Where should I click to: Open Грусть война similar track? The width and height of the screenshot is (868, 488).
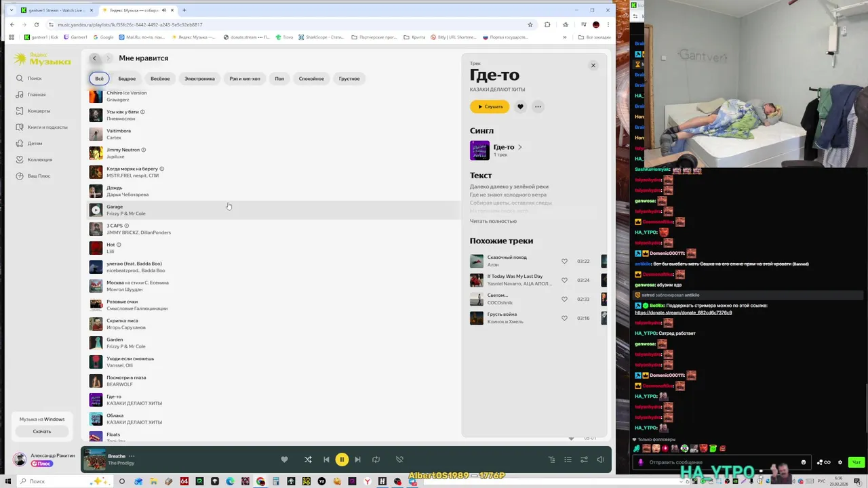click(502, 314)
